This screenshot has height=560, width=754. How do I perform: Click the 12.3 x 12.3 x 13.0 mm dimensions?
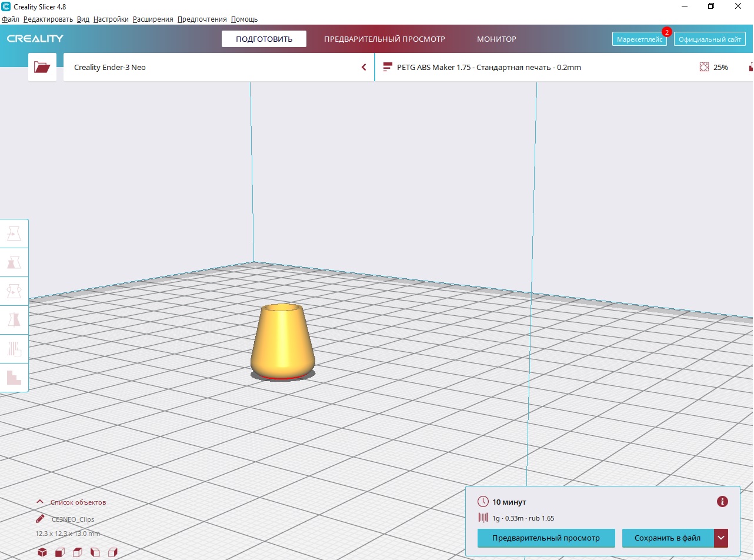click(x=68, y=534)
